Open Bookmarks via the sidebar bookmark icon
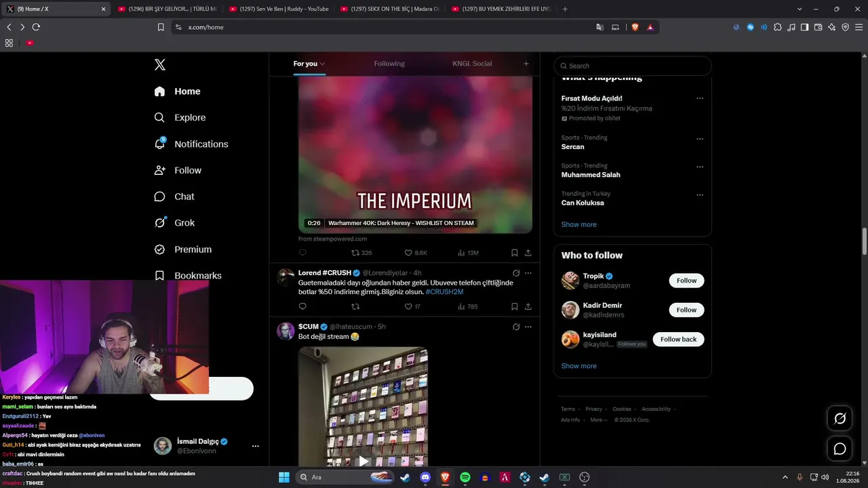This screenshot has width=868, height=488. (159, 276)
